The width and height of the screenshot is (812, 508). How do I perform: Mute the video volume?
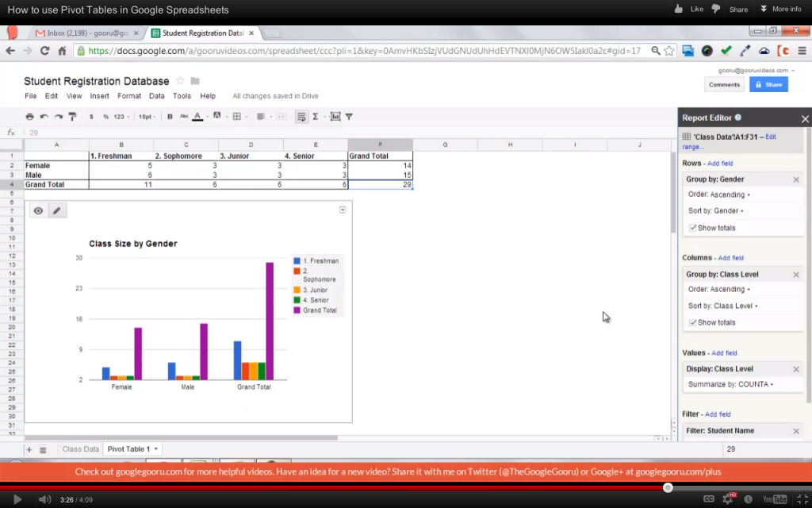click(x=44, y=500)
